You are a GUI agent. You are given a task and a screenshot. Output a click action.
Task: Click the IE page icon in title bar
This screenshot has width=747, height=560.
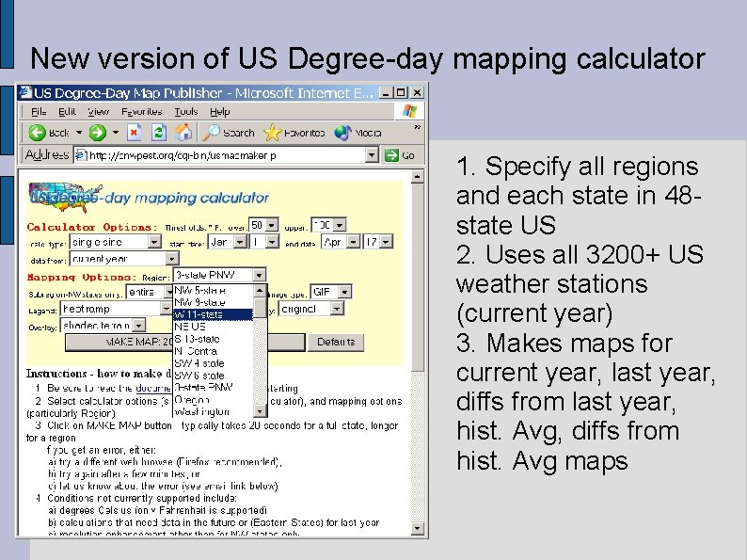click(25, 92)
